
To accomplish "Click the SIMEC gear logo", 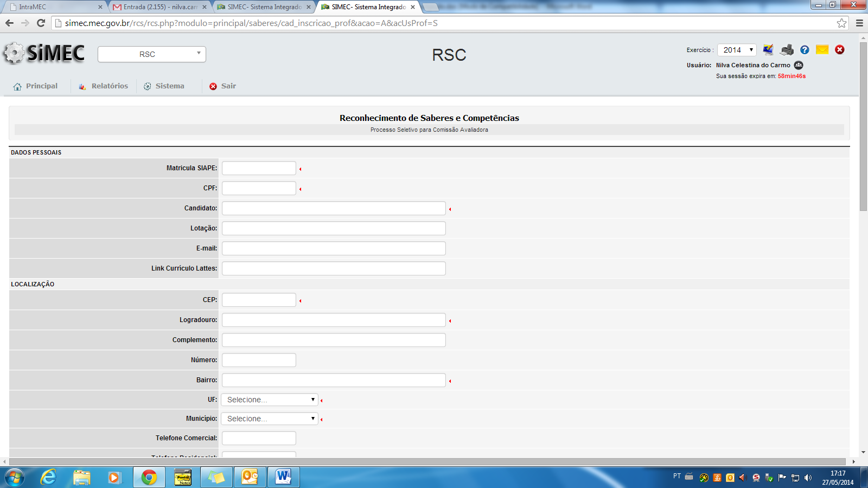I will click(44, 53).
